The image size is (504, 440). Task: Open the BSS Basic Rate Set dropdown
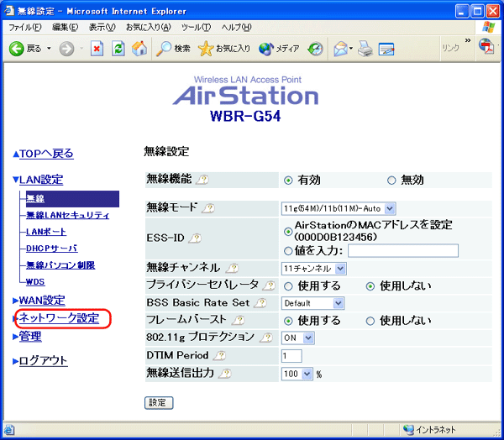point(312,303)
